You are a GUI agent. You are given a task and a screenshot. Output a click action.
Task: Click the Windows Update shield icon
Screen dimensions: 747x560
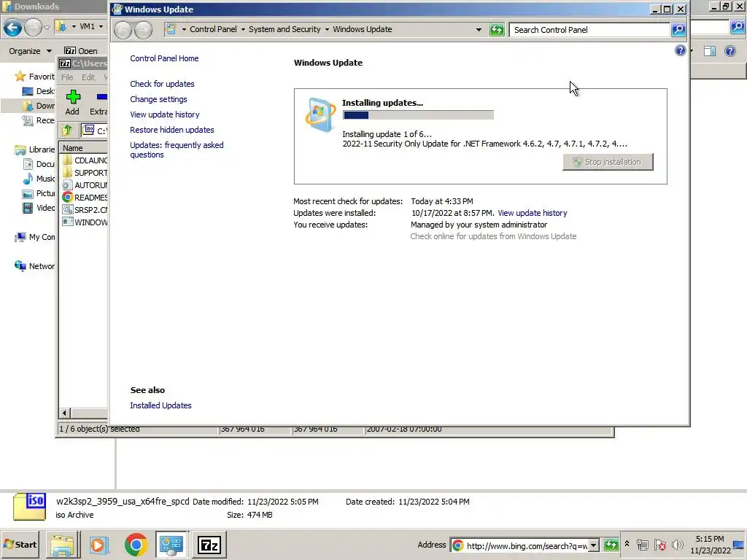pyautogui.click(x=320, y=114)
